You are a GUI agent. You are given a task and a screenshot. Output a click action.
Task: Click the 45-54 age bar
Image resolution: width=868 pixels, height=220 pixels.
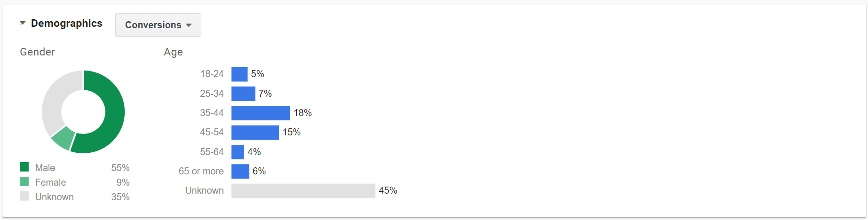255,133
